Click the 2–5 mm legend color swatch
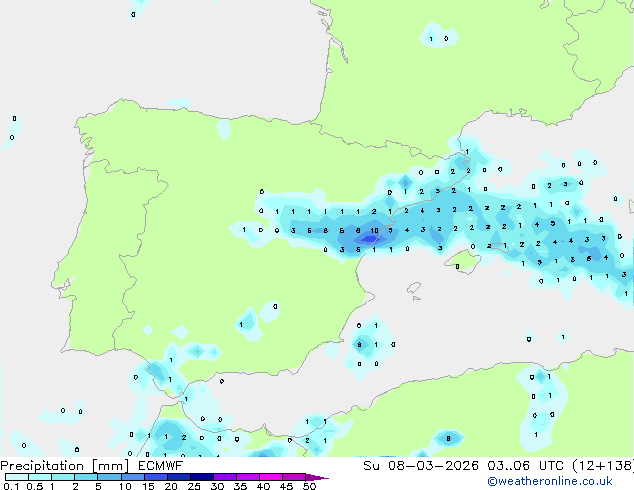The width and height of the screenshot is (634, 490). coord(86,477)
